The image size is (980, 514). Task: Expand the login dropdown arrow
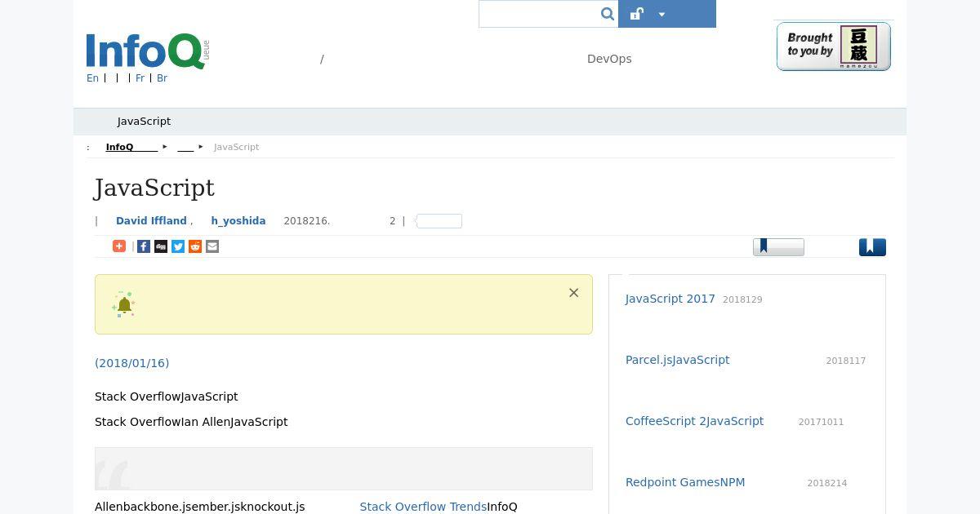(661, 14)
